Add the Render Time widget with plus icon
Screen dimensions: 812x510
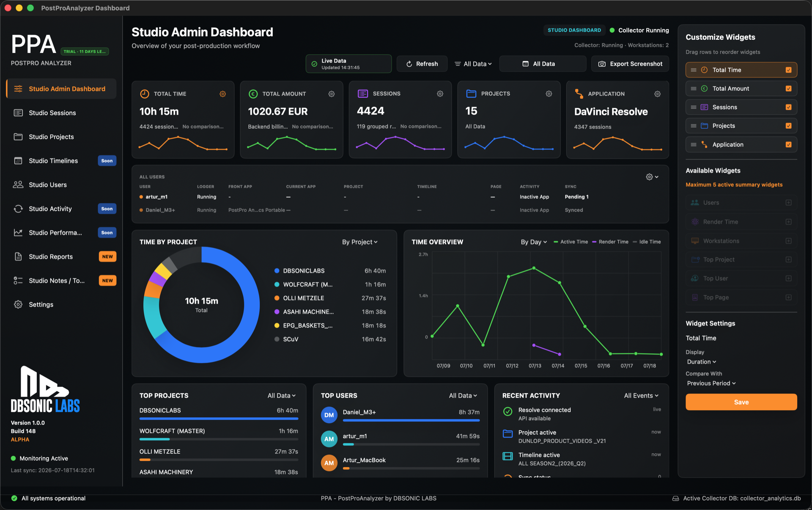pyautogui.click(x=788, y=222)
